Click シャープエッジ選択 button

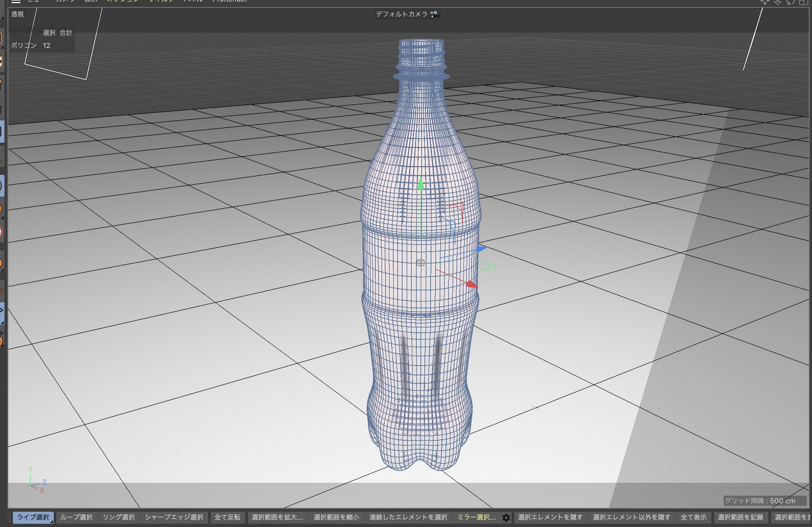pos(174,517)
